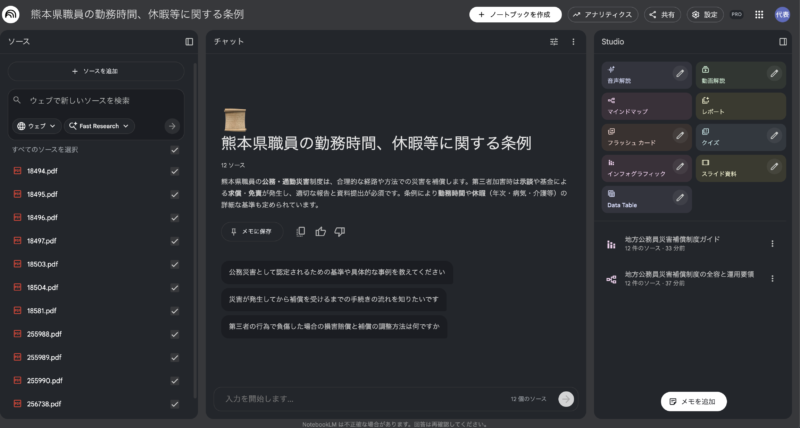This screenshot has width=800, height=428.
Task: Uncheck the 18494.pdf source checkbox
Action: tap(175, 171)
